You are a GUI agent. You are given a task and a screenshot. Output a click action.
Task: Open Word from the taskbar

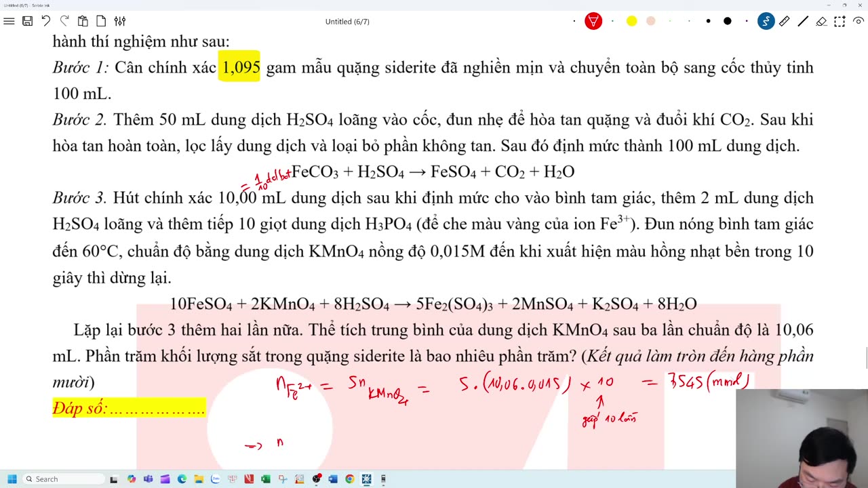point(333,479)
